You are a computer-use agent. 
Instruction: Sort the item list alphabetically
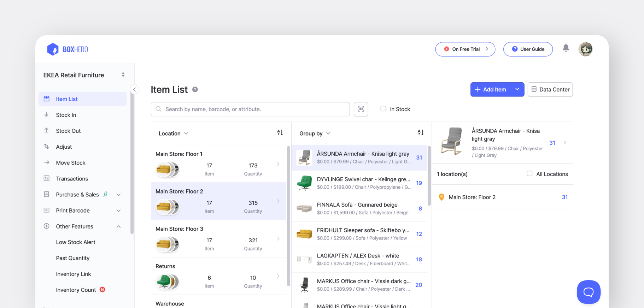click(x=421, y=133)
